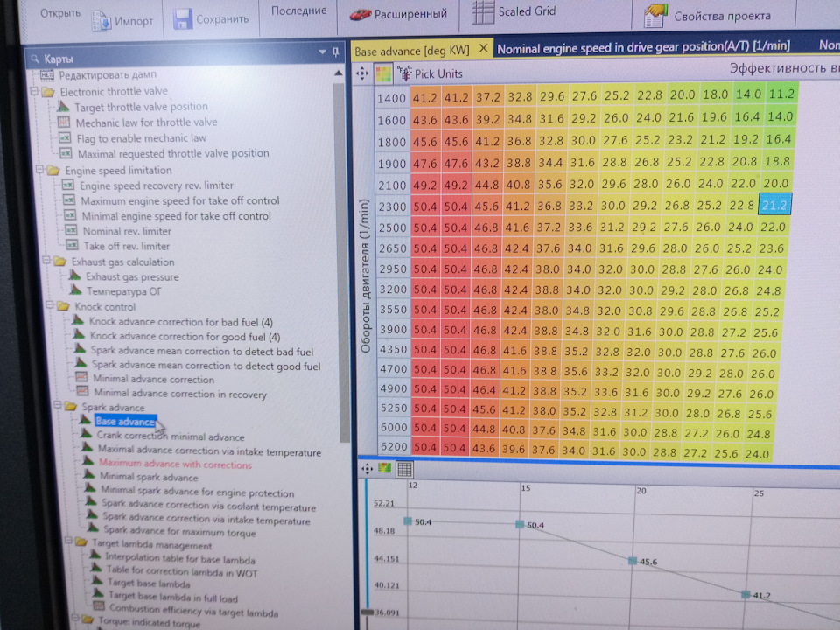
Task: Open Свойства проекта icon
Action: (x=655, y=16)
